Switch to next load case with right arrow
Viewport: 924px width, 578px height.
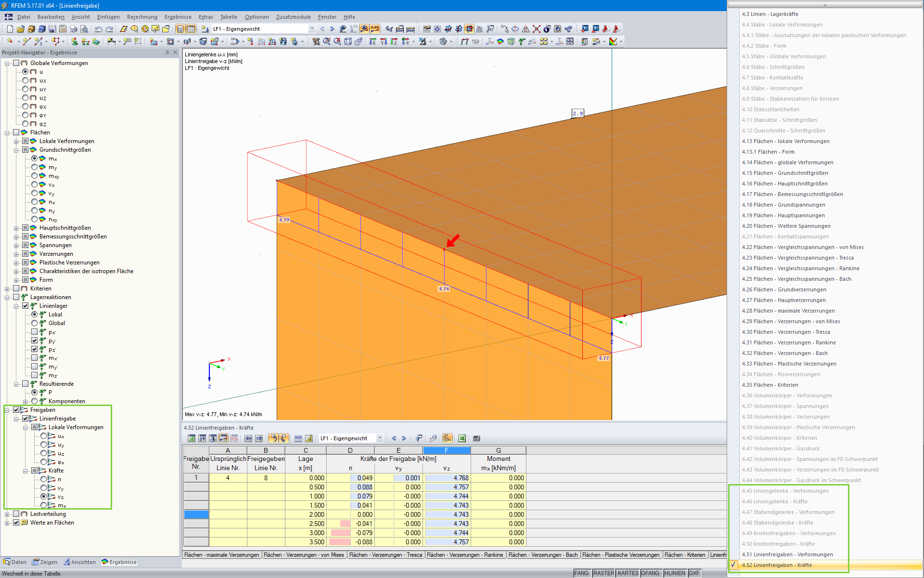[x=332, y=29]
